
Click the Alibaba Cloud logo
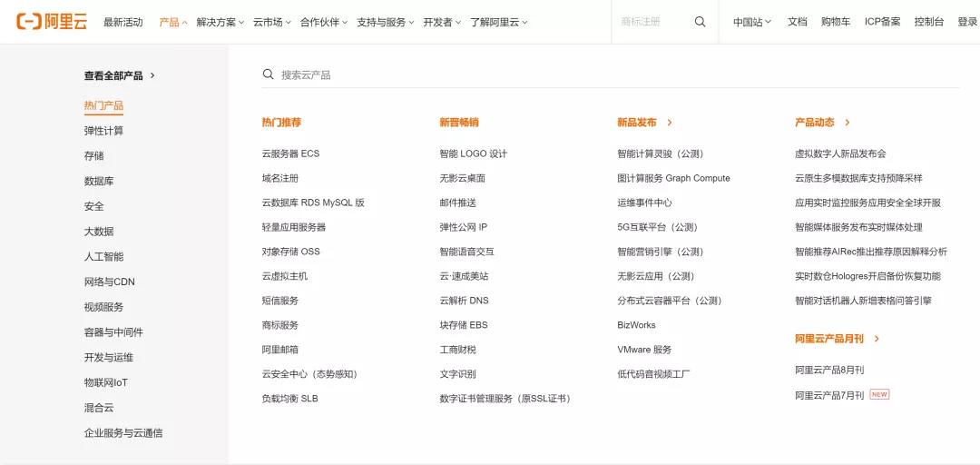pos(52,22)
